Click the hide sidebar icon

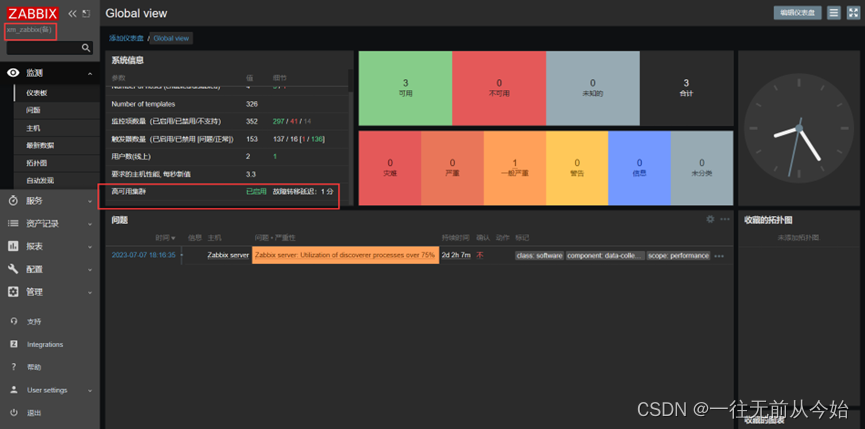coord(86,14)
